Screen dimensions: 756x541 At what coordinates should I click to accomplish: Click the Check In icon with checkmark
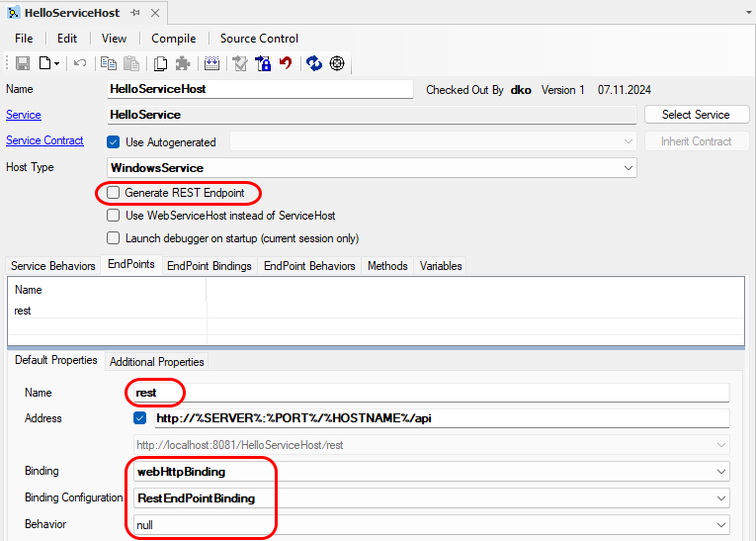[239, 63]
